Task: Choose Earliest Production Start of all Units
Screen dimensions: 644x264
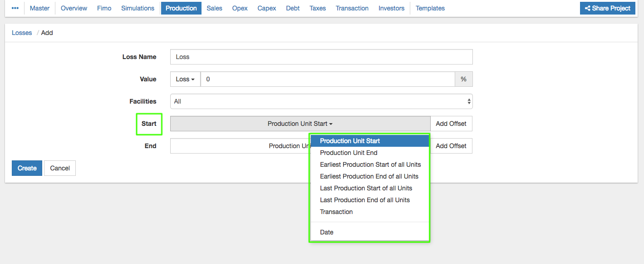Action: pyautogui.click(x=370, y=164)
